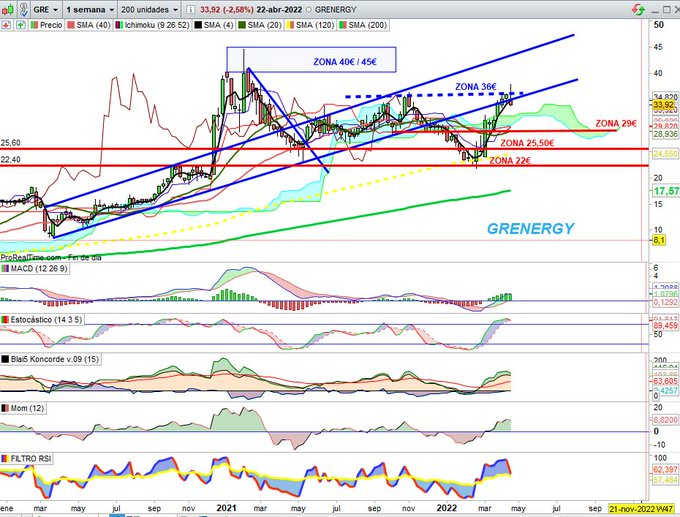This screenshot has height=517, width=680.
Task: Click the 22,40 level label at left
Action: pos(10,160)
